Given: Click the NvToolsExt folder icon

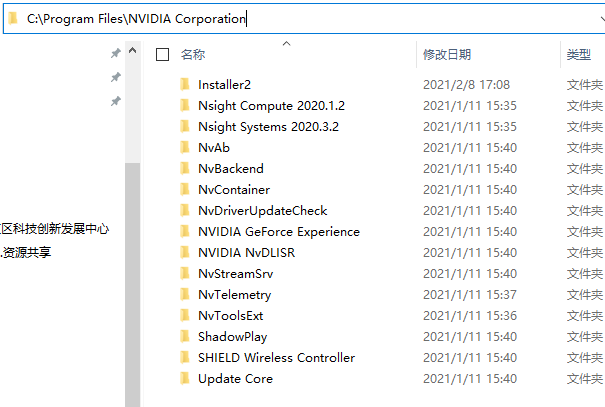Looking at the screenshot, I should tap(185, 316).
